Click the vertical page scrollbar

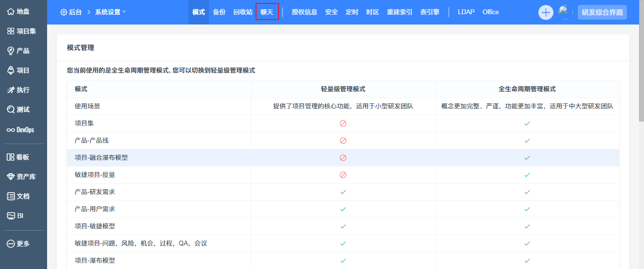pyautogui.click(x=641, y=61)
